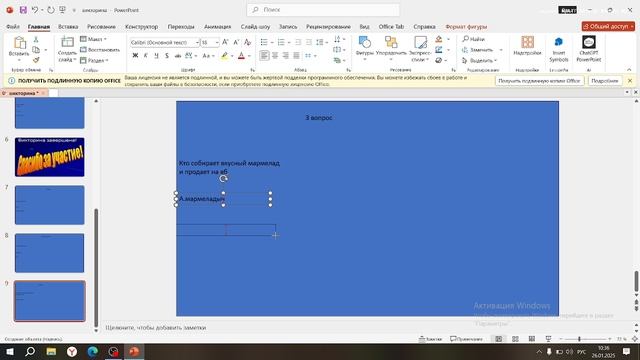Click font color red A swatch

tap(241, 56)
